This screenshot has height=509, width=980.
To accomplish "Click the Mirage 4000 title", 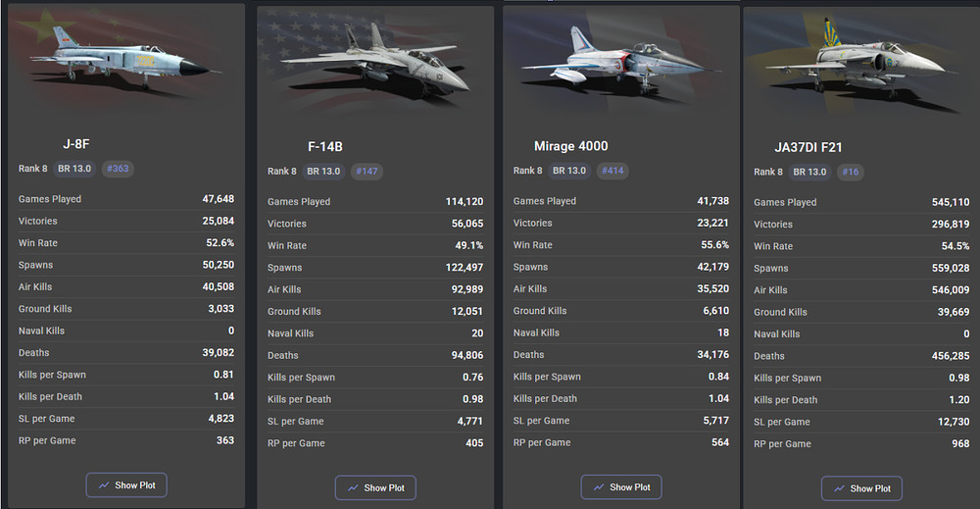I will [570, 146].
